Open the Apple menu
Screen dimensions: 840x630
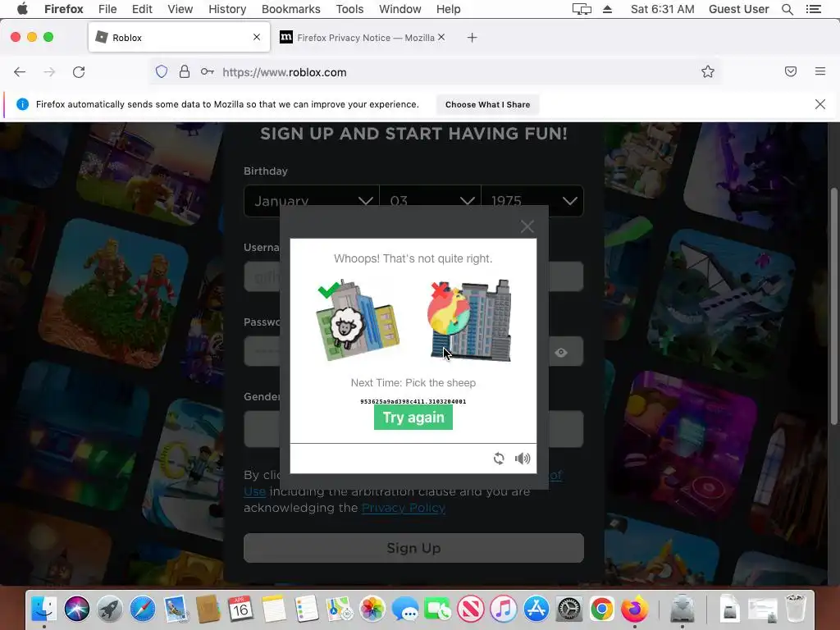coord(22,9)
